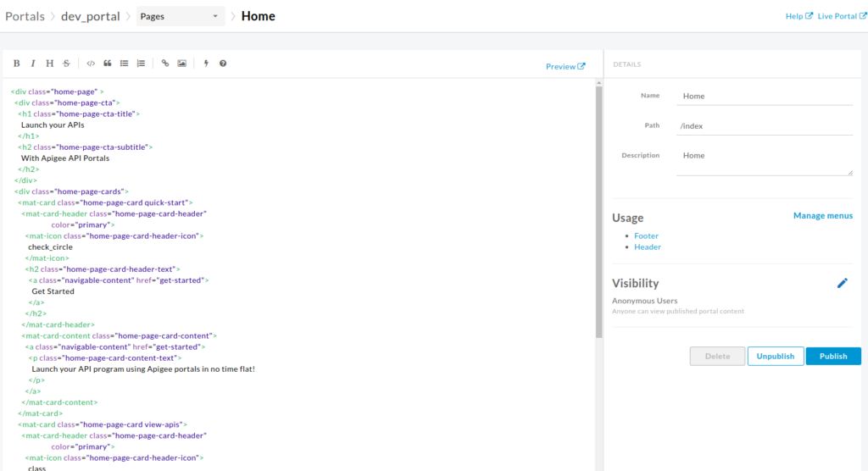Go to dev_portal in the breadcrumb
Image resolution: width=868 pixels, height=471 pixels.
click(90, 16)
